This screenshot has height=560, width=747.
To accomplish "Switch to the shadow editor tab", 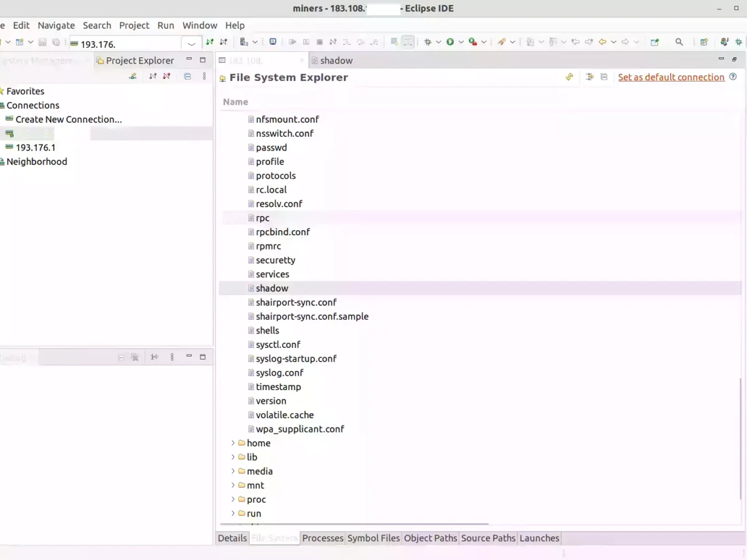I will (332, 60).
